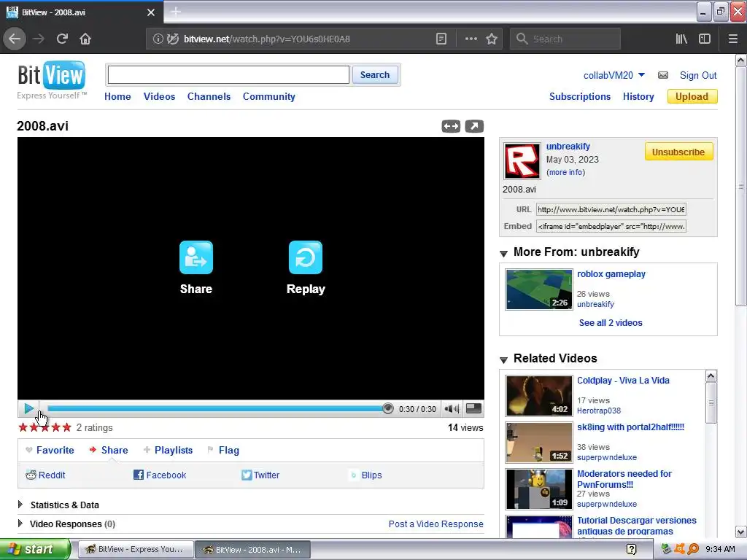Open the Flag tab
Screen dimensions: 747x560
click(x=223, y=450)
